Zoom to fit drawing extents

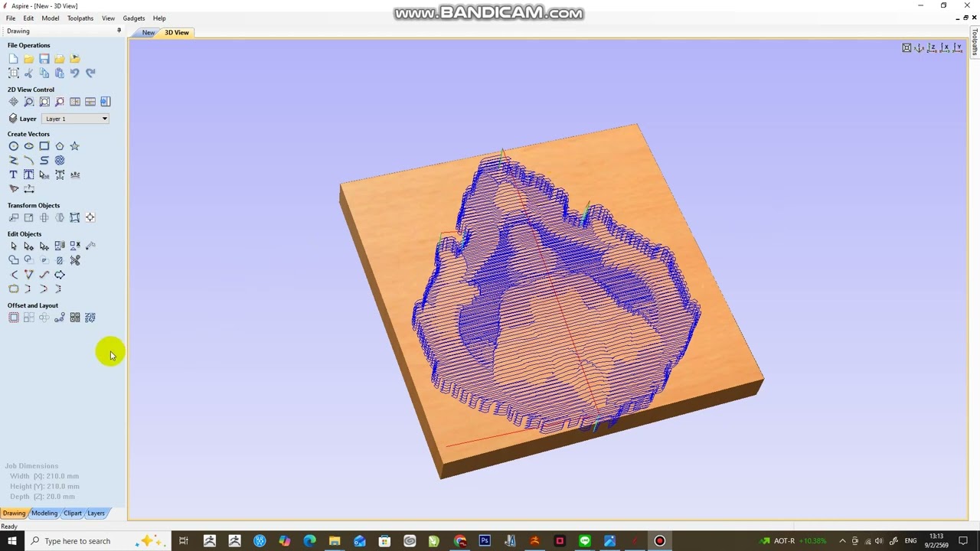pyautogui.click(x=44, y=102)
